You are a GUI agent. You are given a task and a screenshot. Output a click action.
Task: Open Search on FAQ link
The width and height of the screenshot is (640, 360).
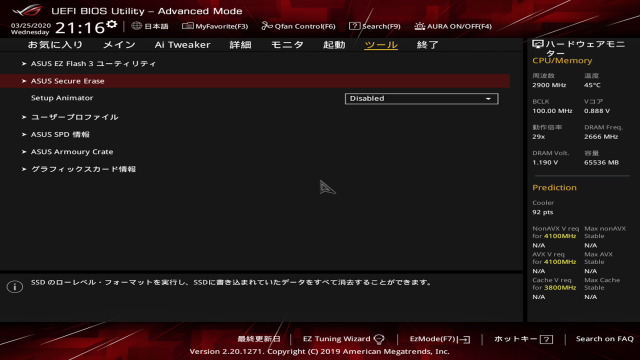tap(604, 339)
